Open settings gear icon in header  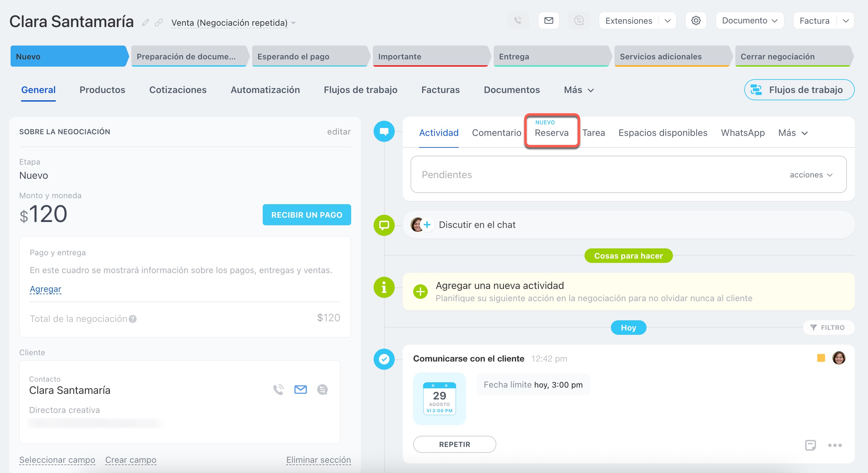696,20
